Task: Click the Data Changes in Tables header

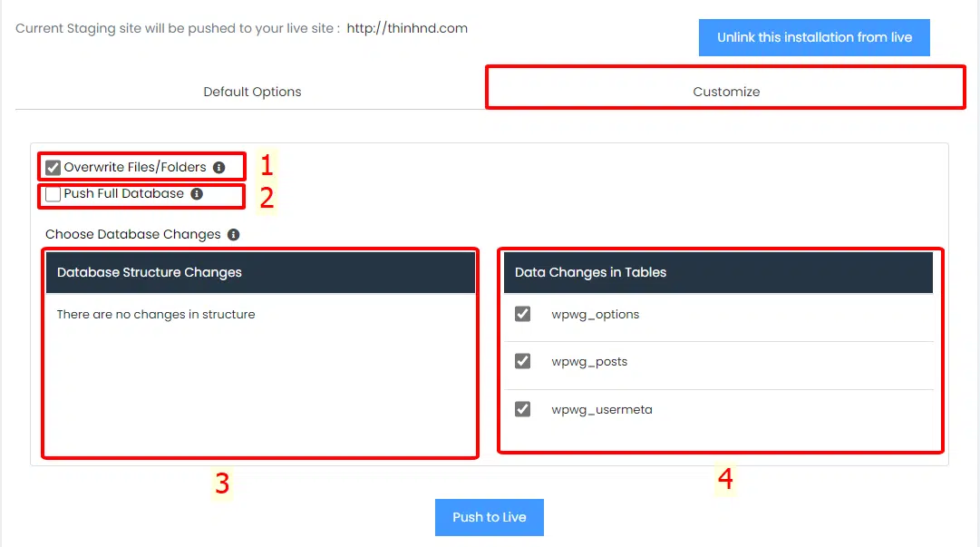Action: coord(590,272)
